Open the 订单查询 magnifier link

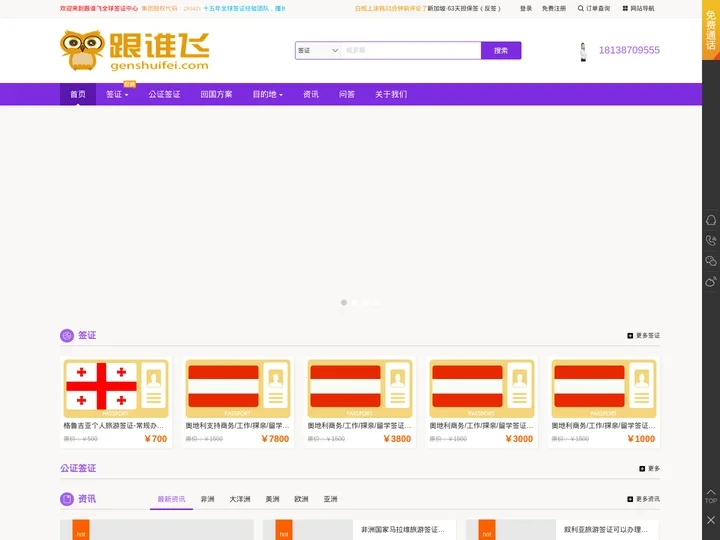point(594,8)
